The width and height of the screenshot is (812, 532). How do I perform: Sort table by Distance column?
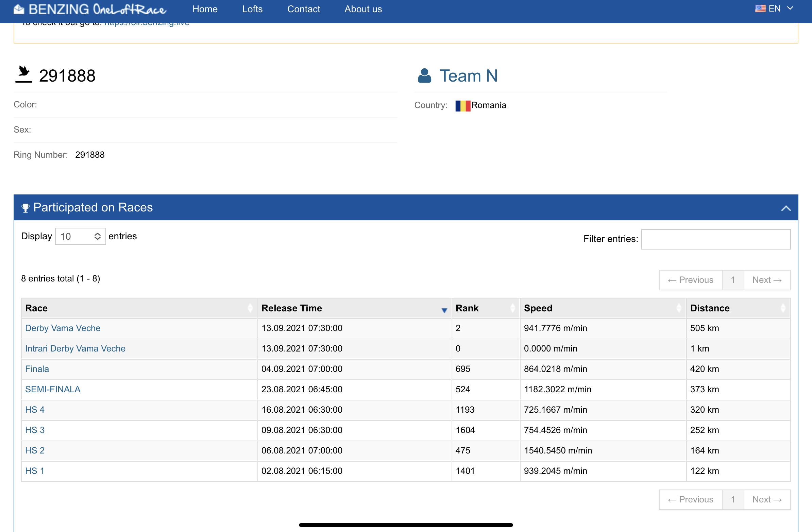click(x=738, y=308)
